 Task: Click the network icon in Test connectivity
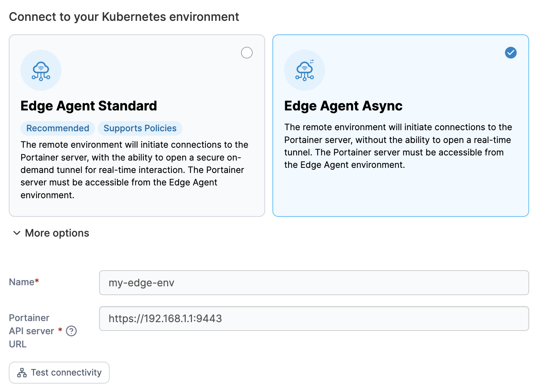click(x=22, y=373)
